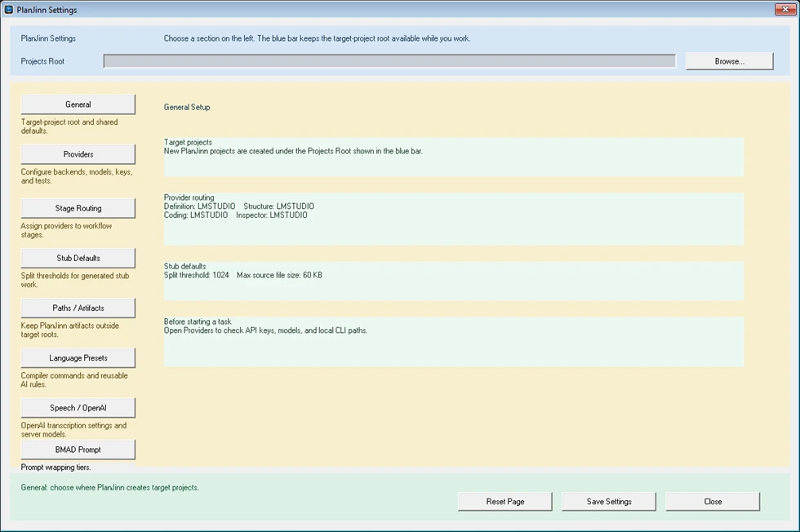Click 'Definition: LMSTUDIO' text
The height and width of the screenshot is (532, 800).
point(199,206)
